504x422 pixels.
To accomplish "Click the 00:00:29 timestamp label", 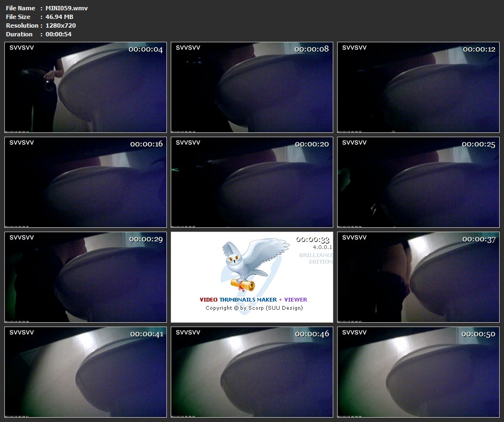I will pyautogui.click(x=146, y=239).
